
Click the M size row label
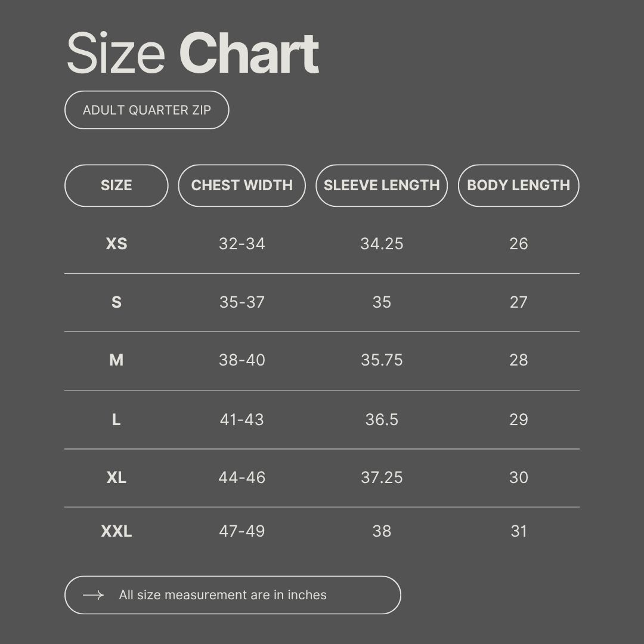tap(116, 360)
